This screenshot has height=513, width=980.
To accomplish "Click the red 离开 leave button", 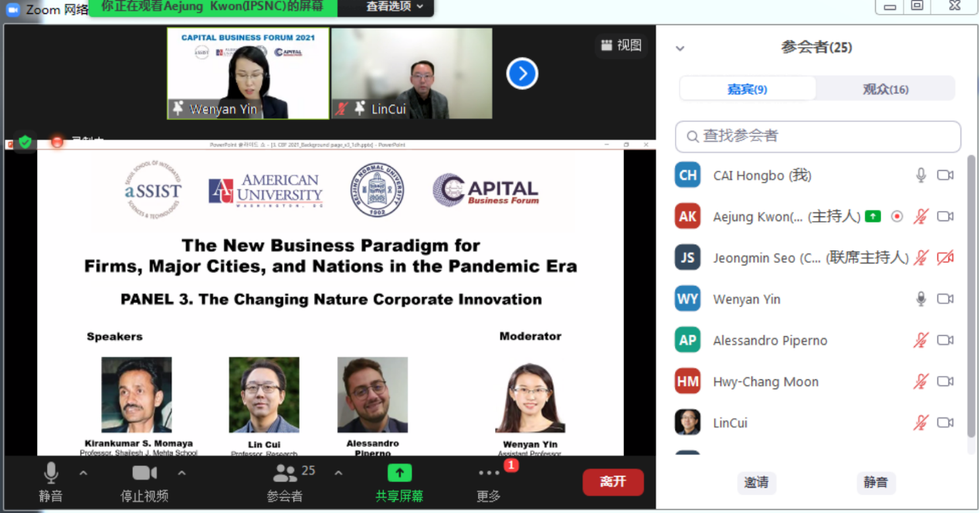I will click(612, 482).
